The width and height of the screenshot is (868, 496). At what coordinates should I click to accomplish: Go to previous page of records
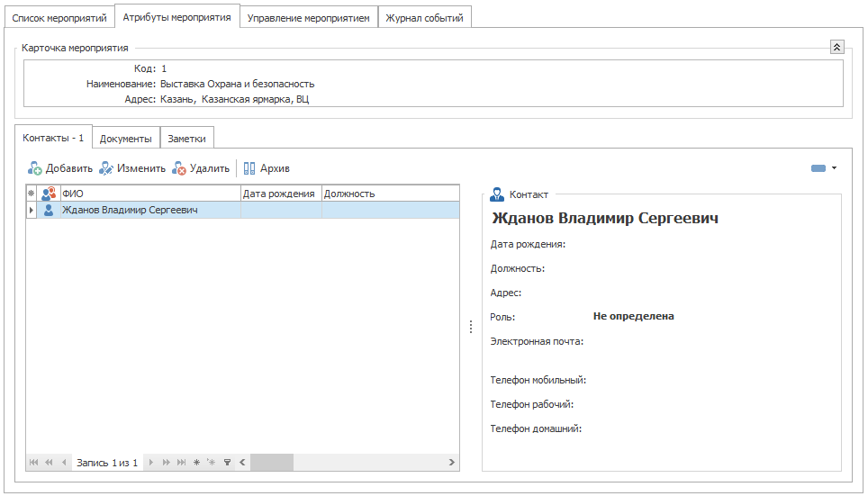point(49,462)
